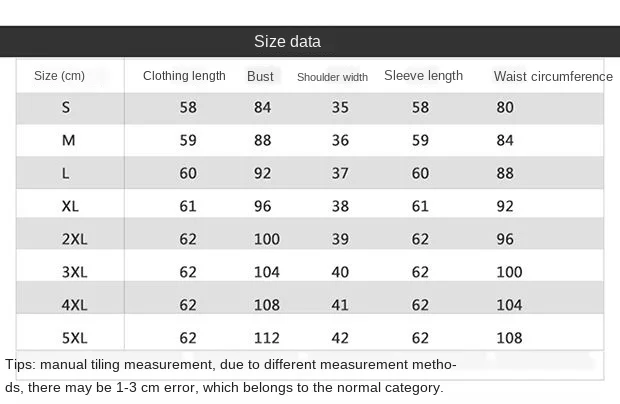The width and height of the screenshot is (620, 404).
Task: Select the 4XL size row label
Action: tap(74, 305)
